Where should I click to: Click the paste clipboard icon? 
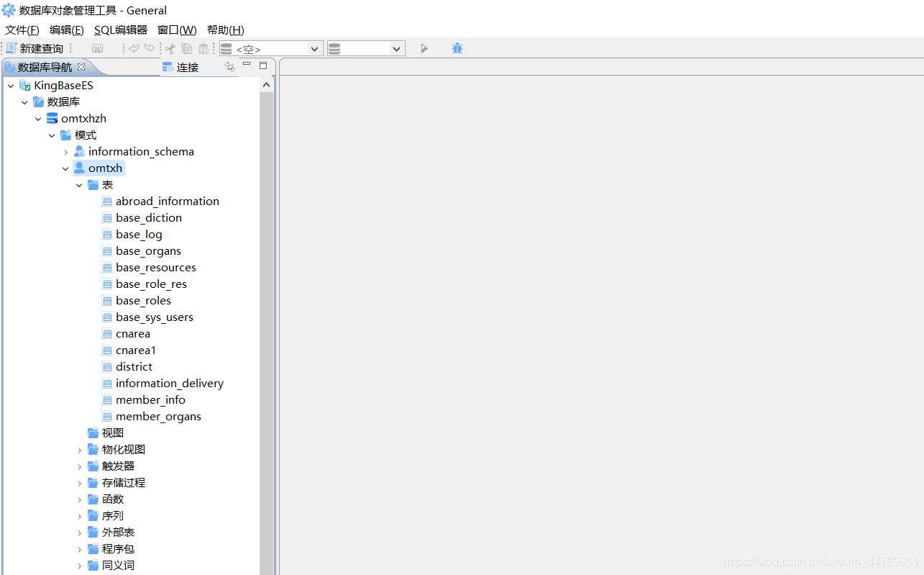tap(204, 48)
